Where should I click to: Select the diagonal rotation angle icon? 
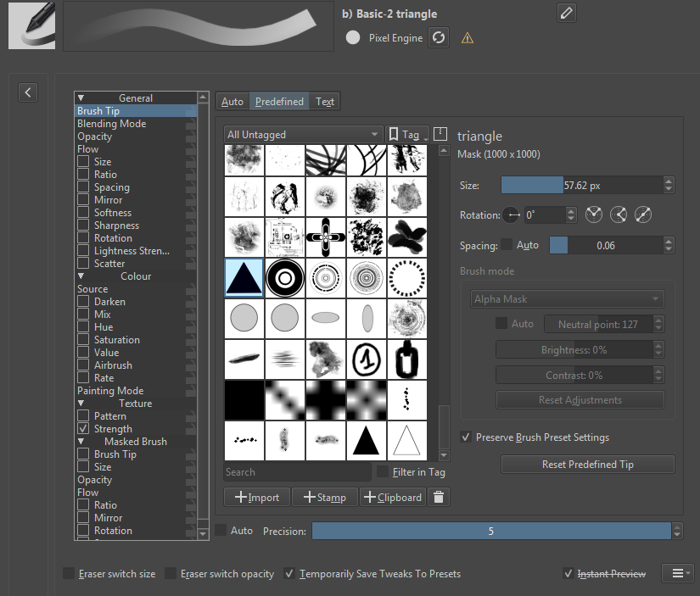pos(642,214)
